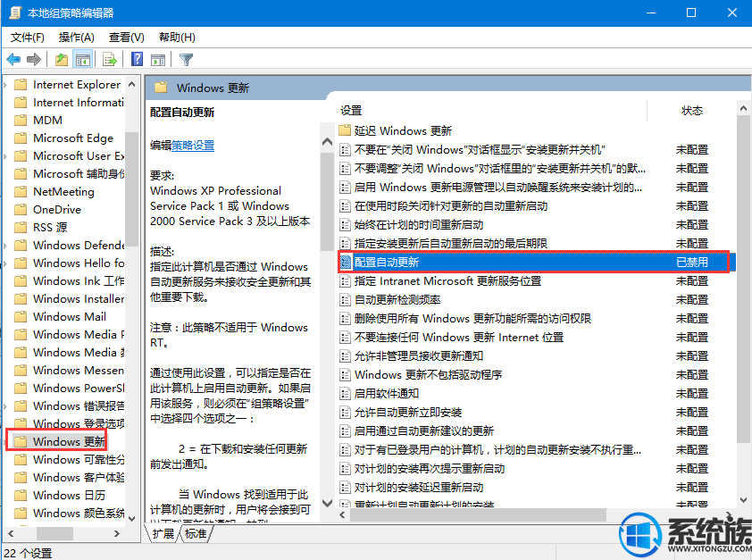Screen dimensions: 752x560
Task: Open the 策略设置 link
Action: [x=193, y=146]
